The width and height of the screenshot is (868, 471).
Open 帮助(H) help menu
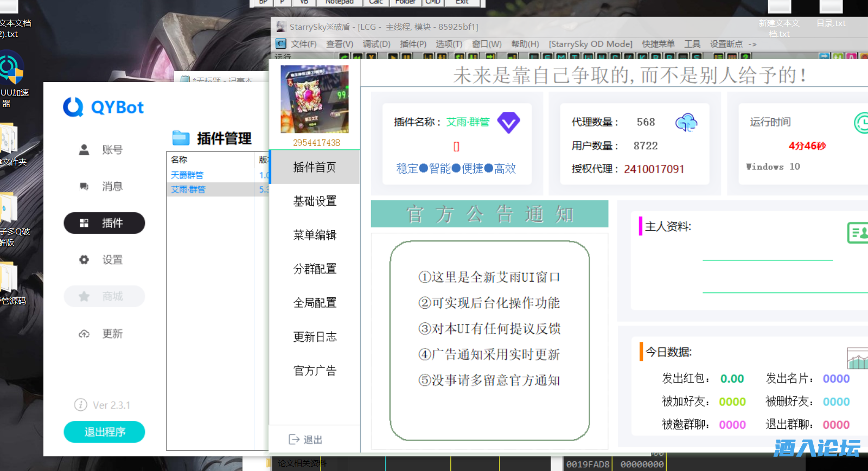[x=525, y=44]
